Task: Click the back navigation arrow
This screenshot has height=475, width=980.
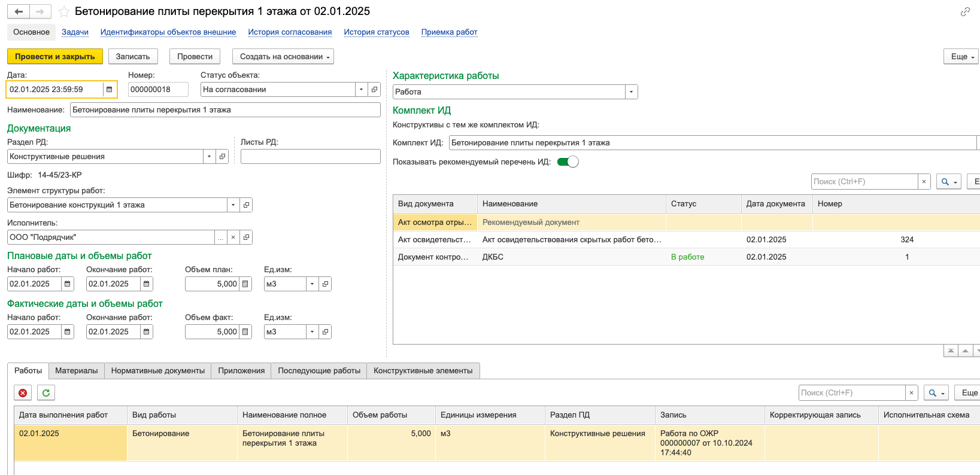Action: point(19,12)
